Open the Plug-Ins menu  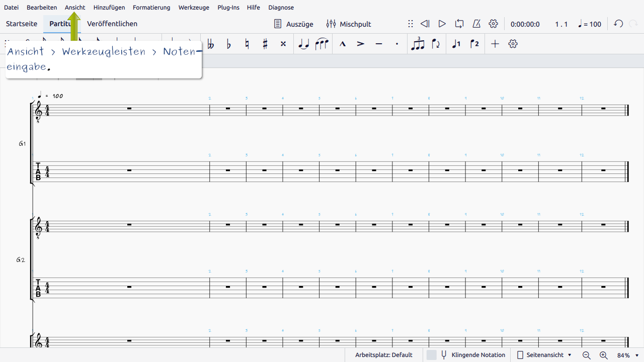coord(228,8)
